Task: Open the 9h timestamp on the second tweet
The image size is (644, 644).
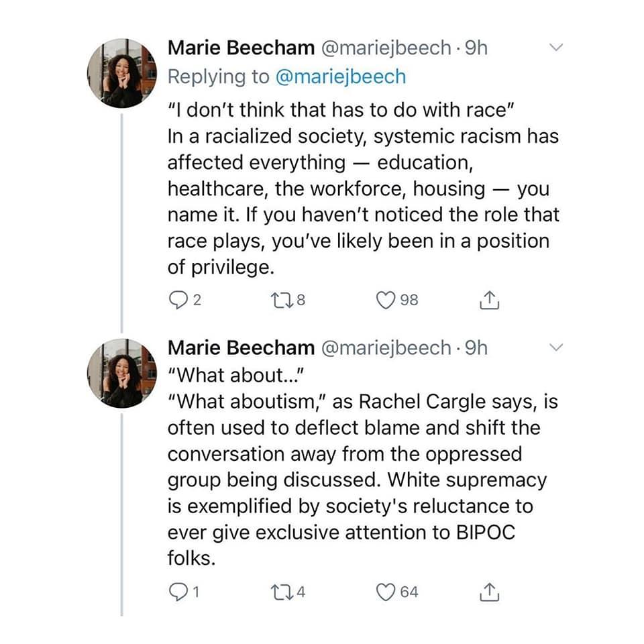Action: click(476, 347)
